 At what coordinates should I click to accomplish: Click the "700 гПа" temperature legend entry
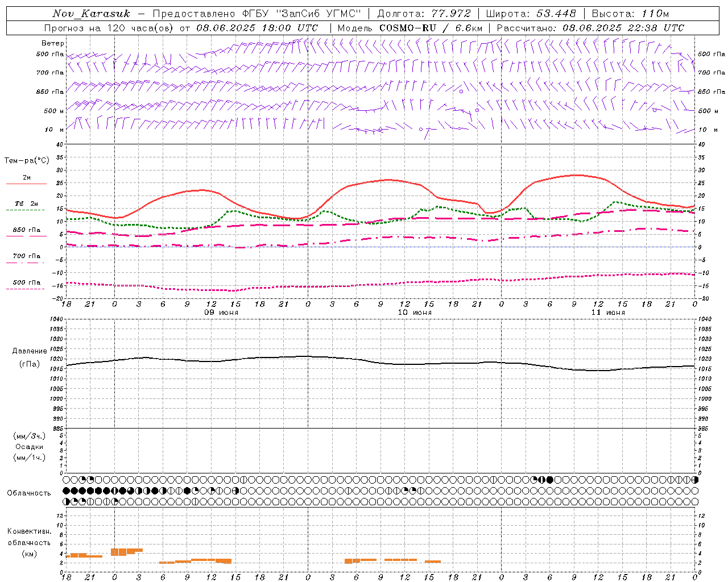(x=27, y=256)
